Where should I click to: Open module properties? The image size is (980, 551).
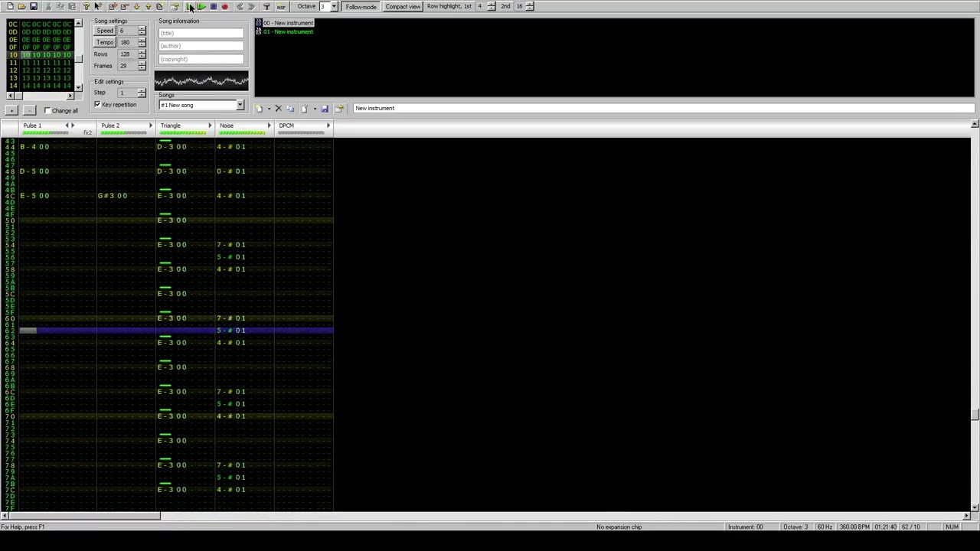pos(175,6)
